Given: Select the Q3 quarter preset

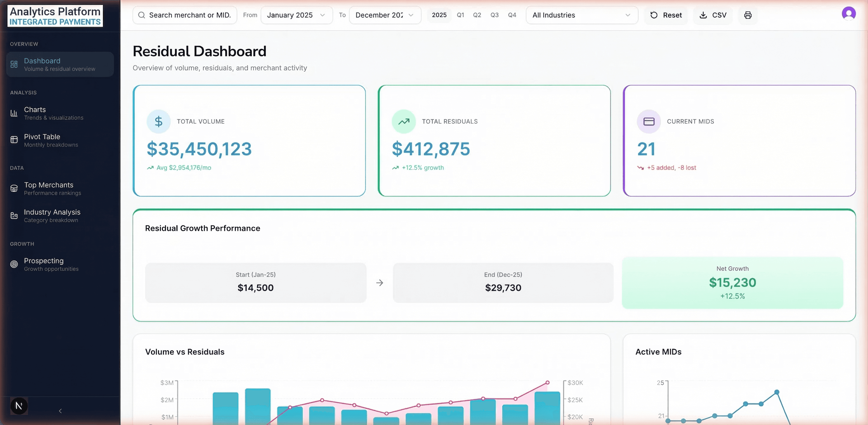Looking at the screenshot, I should [494, 15].
